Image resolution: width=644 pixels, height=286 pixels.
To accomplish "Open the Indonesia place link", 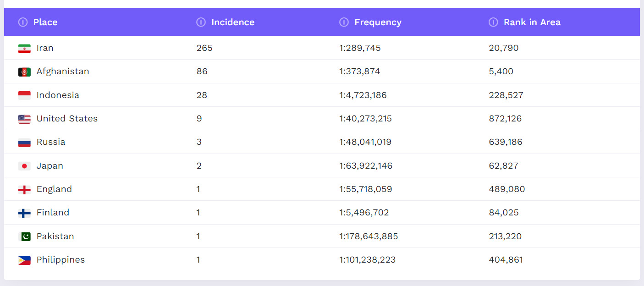I will [58, 95].
